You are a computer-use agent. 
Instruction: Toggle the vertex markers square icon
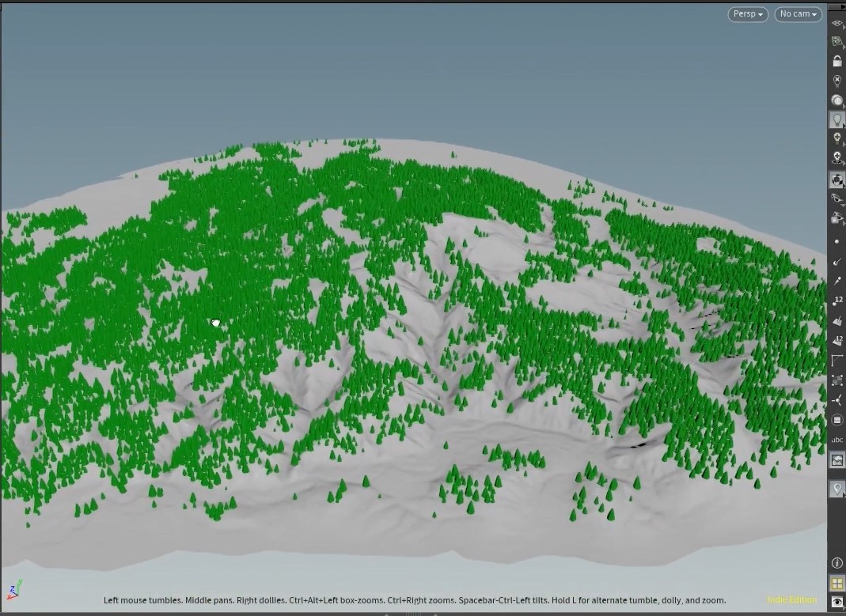coord(837,380)
